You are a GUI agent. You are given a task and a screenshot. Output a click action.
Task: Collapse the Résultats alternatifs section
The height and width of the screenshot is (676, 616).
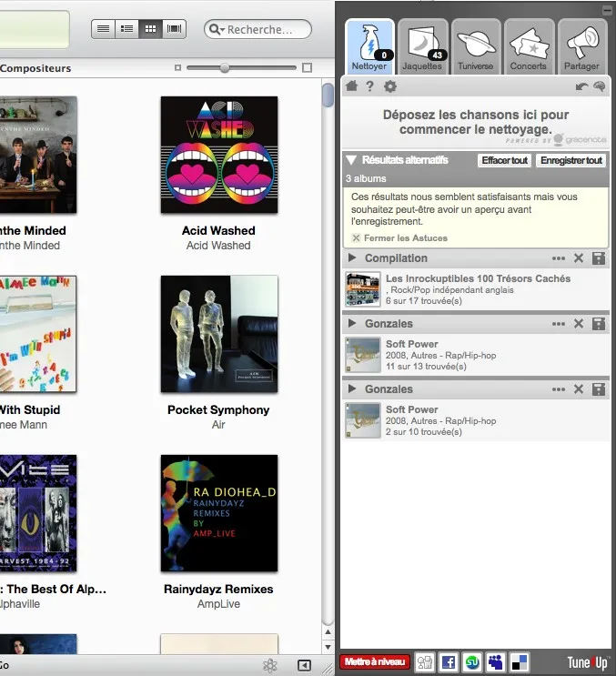pos(351,160)
